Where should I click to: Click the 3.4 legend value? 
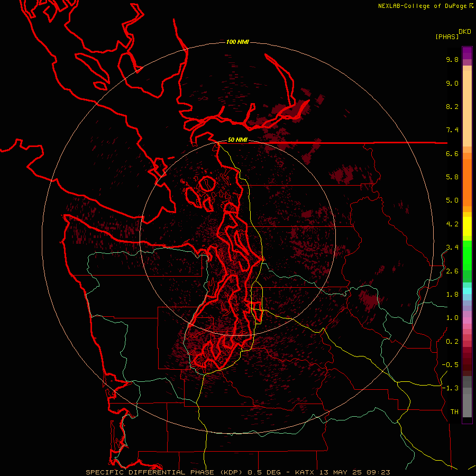point(452,248)
